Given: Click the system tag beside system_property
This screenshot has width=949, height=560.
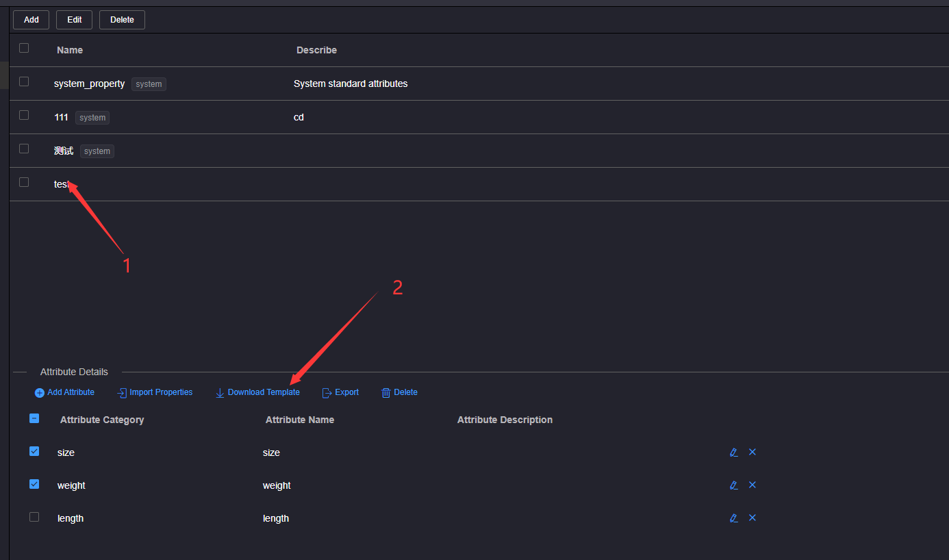Looking at the screenshot, I should point(149,84).
